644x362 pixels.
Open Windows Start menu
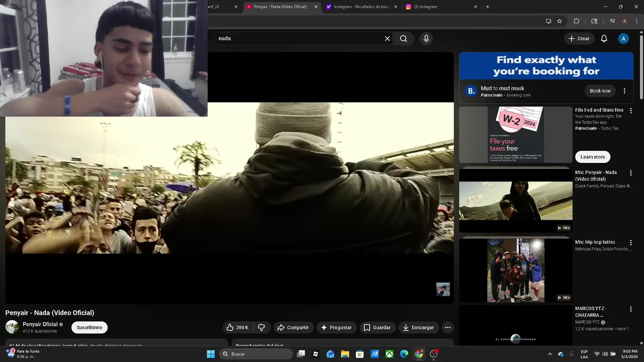tap(211, 354)
